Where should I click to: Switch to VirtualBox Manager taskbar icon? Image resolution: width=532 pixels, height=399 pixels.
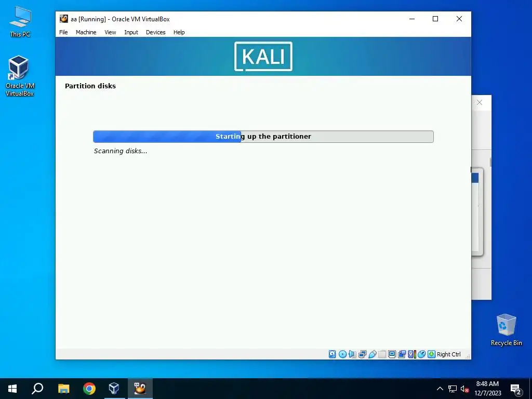pyautogui.click(x=114, y=389)
